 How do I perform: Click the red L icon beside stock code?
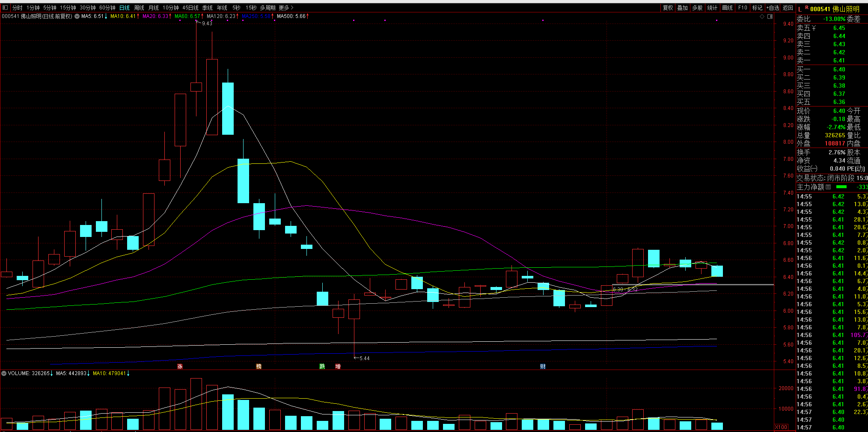click(800, 9)
